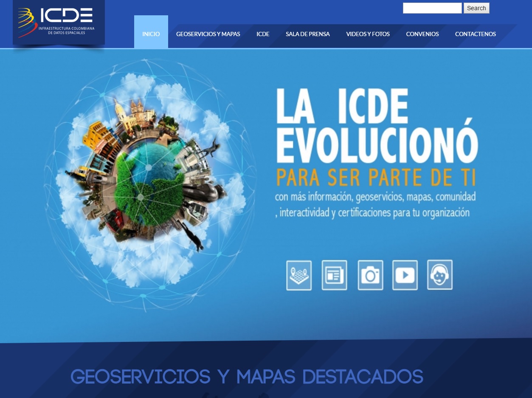Open the headset support icon in banner
The height and width of the screenshot is (398, 532).
(x=440, y=275)
